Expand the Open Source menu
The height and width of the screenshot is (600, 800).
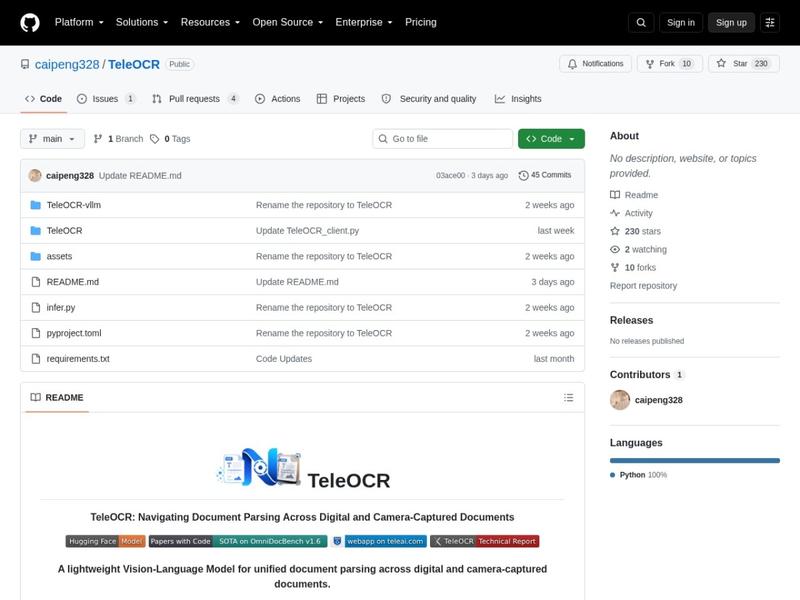[288, 22]
